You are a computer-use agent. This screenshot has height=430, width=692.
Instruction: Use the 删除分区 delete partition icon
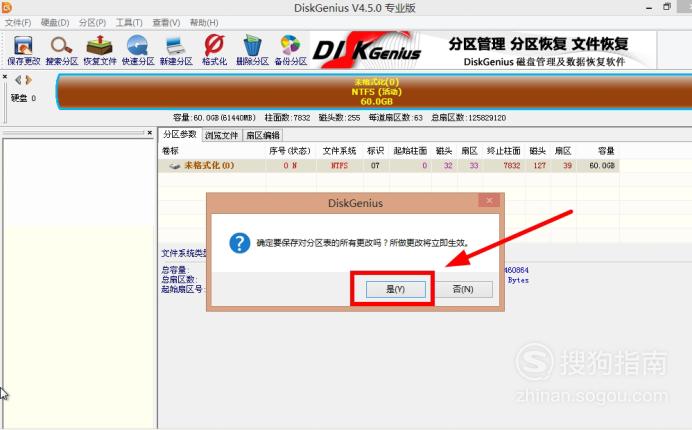pyautogui.click(x=252, y=50)
